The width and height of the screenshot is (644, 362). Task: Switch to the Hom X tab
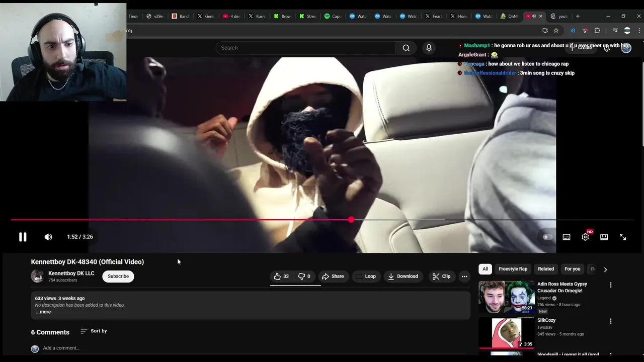458,16
